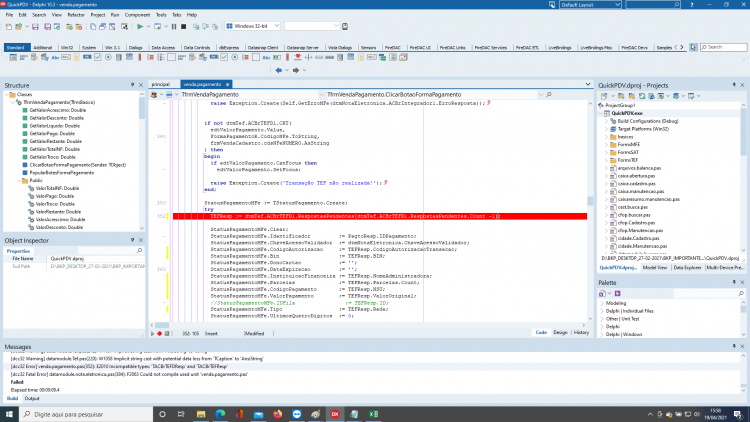Click the Properties tab in Object Inspector
Image resolution: width=750 pixels, height=422 pixels.
(x=18, y=251)
